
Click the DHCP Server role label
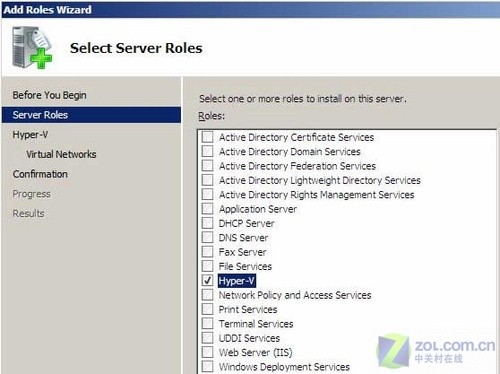[246, 223]
